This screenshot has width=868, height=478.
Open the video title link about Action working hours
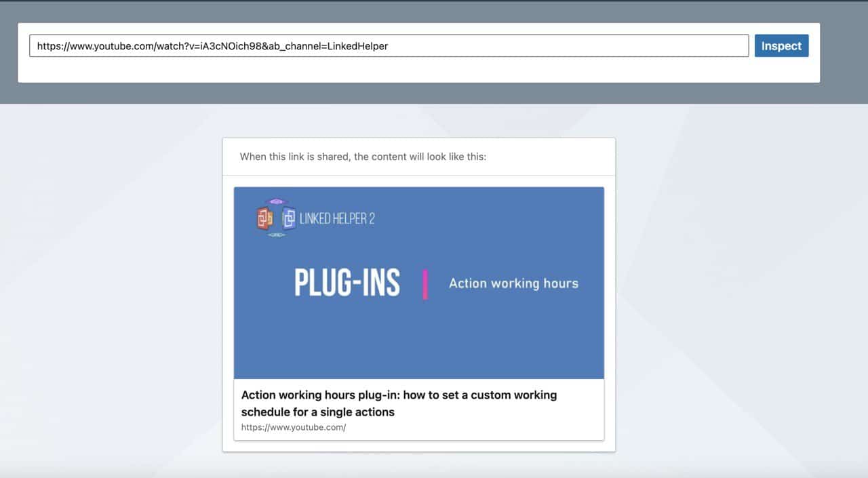(399, 403)
